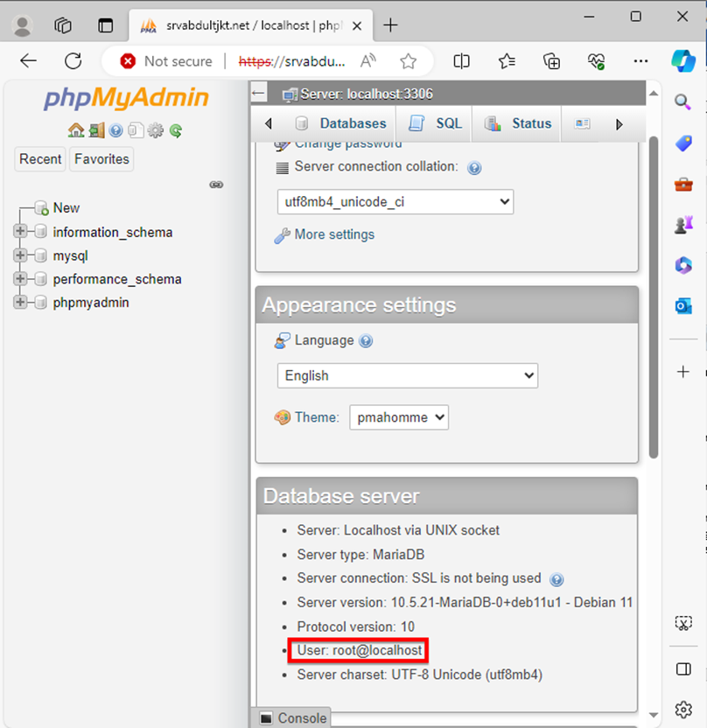Open sidebar Microsoft 365 icon

click(x=683, y=266)
